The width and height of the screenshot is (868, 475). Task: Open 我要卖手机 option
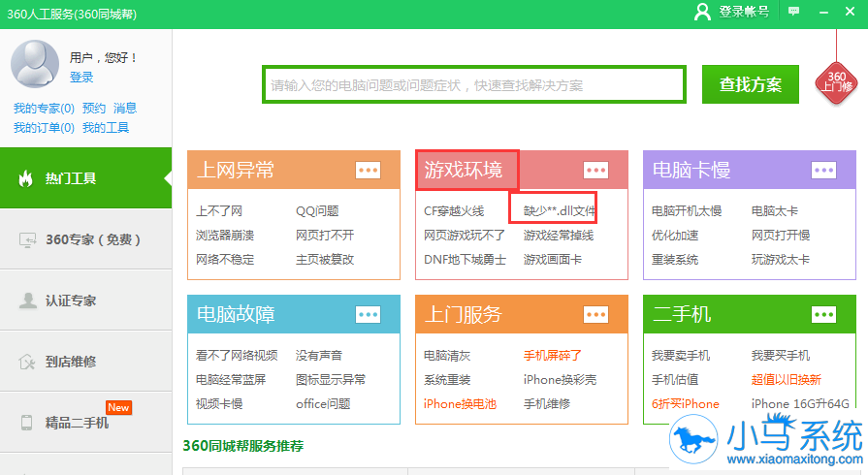tap(681, 356)
